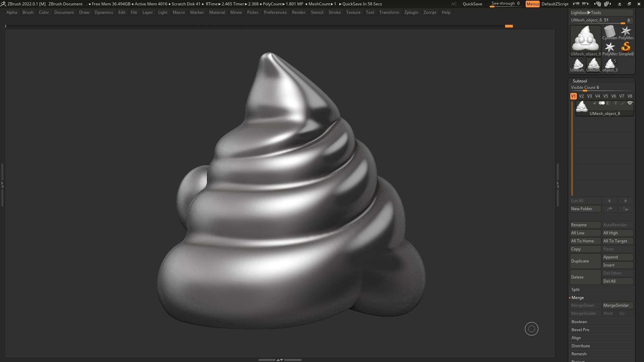Click the previous UI layout arrow icon
This screenshot has width=644, height=362.
597,4
